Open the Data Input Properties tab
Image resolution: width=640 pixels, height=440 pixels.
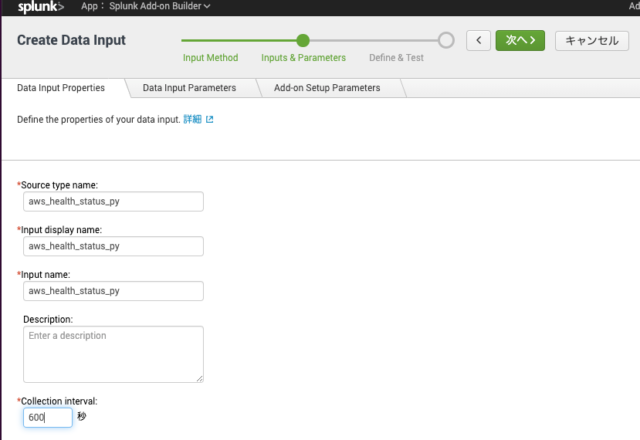(61, 88)
